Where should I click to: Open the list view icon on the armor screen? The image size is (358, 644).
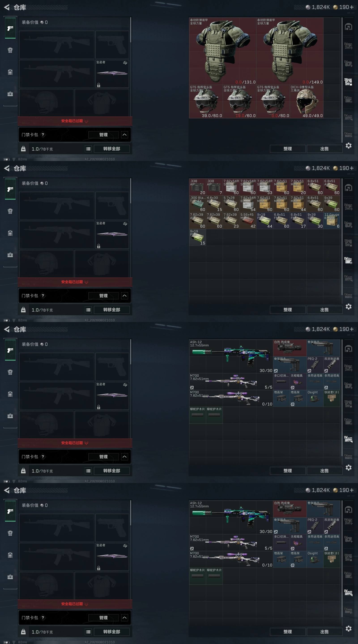[88, 149]
